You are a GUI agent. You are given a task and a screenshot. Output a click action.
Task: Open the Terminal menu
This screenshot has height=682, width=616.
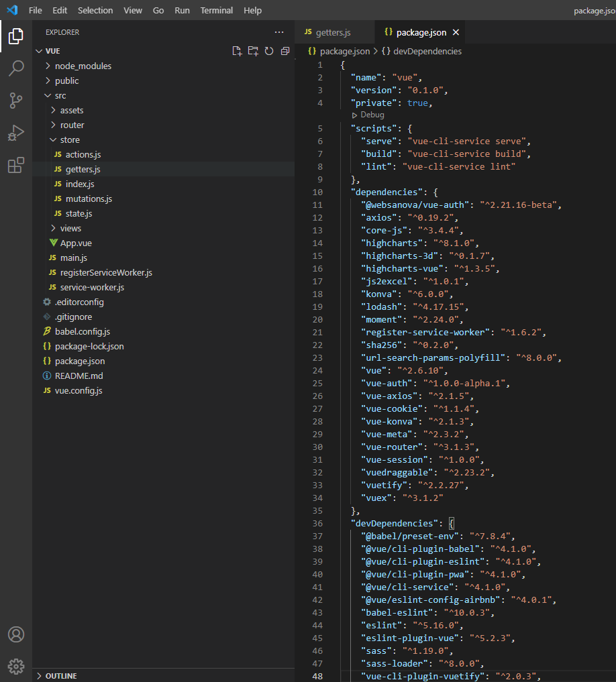point(217,11)
